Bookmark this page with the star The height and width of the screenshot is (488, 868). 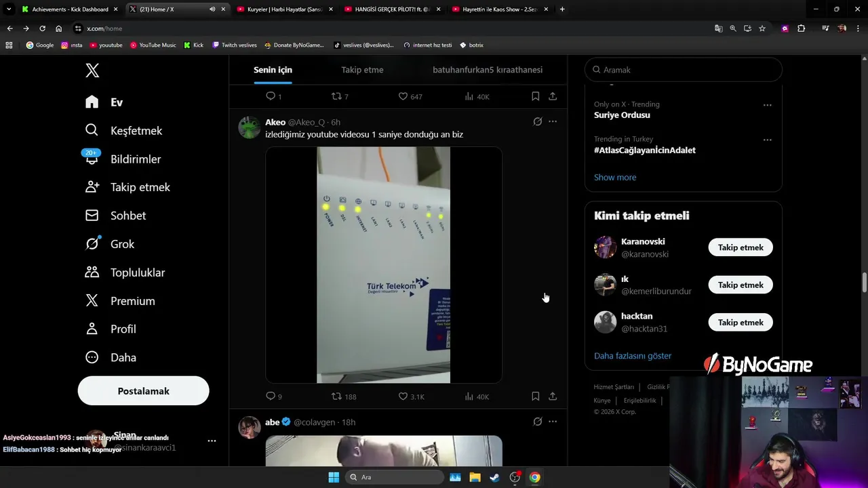pos(762,28)
